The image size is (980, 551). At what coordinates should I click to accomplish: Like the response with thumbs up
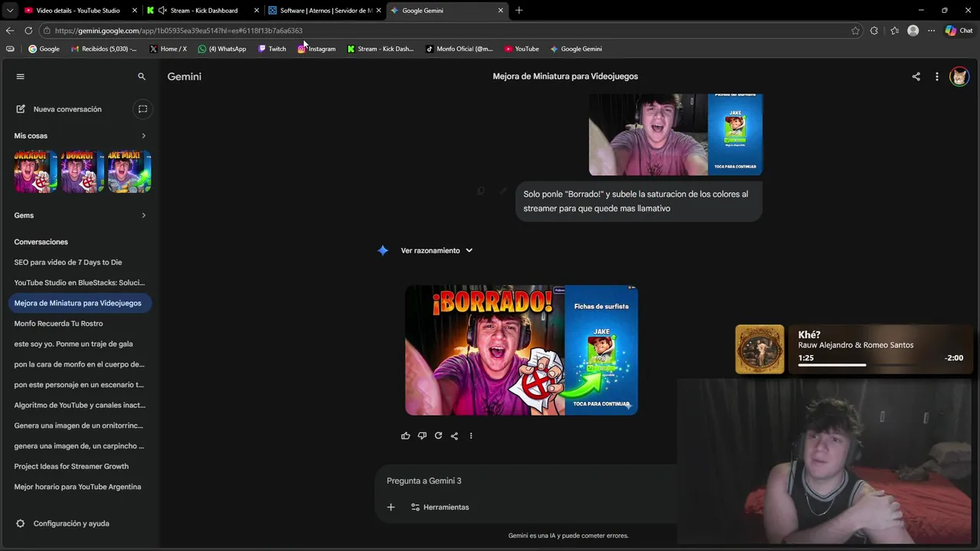[x=406, y=435]
